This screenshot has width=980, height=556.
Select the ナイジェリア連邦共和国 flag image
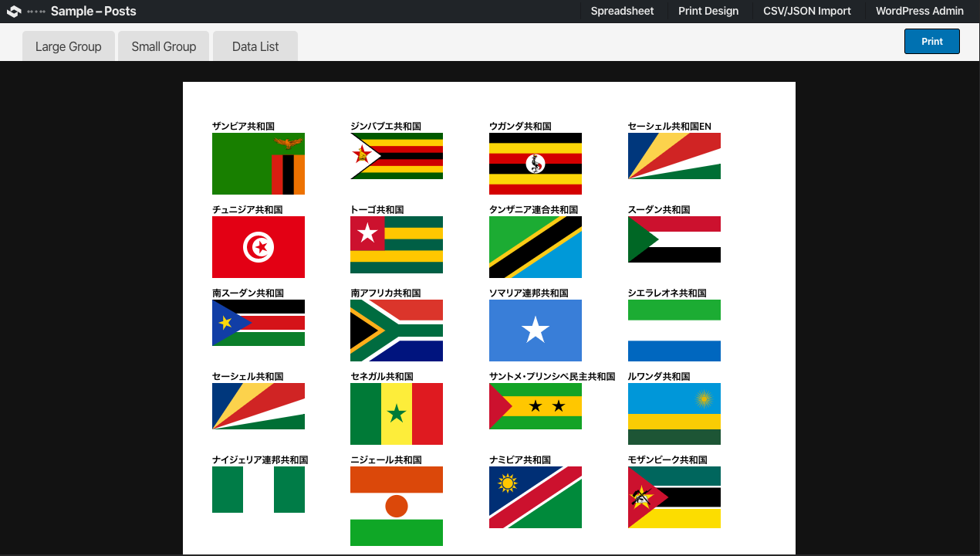(x=259, y=490)
